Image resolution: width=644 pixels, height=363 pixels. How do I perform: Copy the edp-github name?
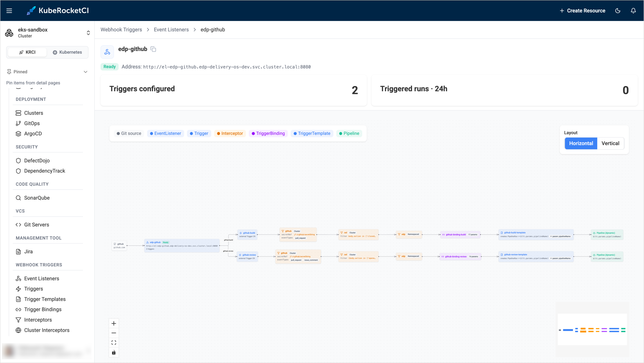point(153,49)
